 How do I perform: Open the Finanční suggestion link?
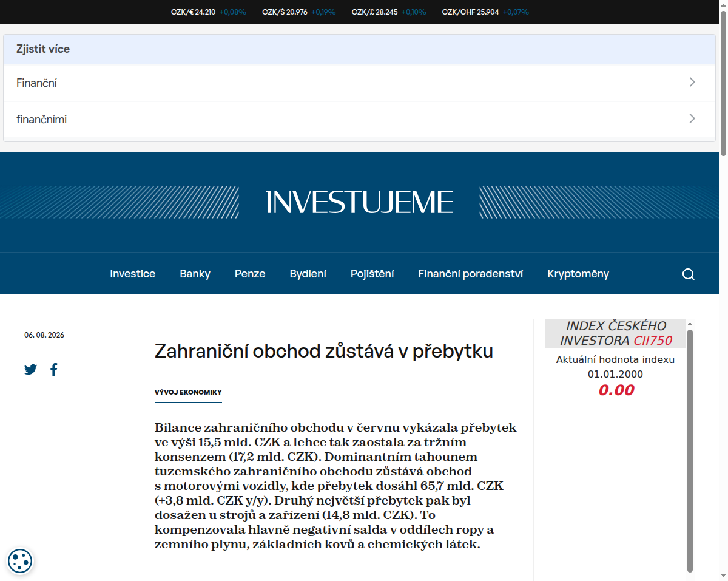coord(359,83)
